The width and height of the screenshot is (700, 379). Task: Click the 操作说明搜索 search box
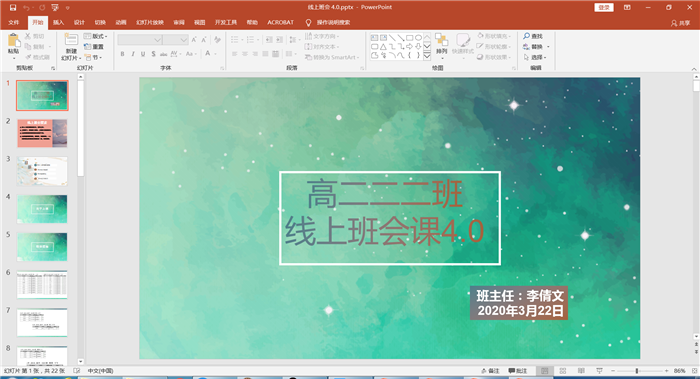333,22
